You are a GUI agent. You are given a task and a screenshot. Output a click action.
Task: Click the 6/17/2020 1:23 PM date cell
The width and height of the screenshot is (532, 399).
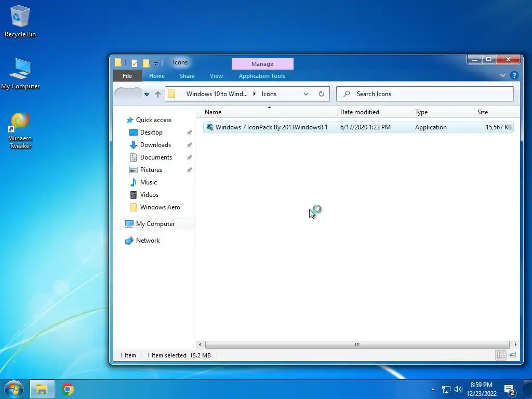pyautogui.click(x=365, y=127)
